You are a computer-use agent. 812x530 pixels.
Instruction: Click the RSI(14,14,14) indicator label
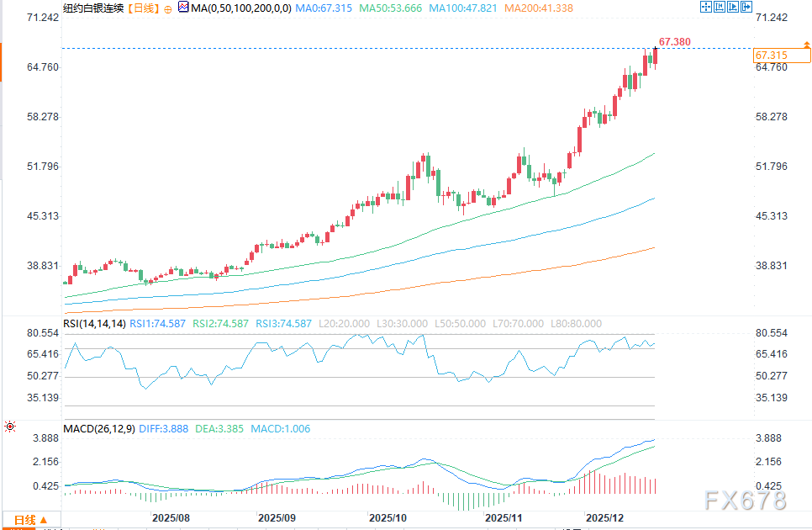(94, 323)
